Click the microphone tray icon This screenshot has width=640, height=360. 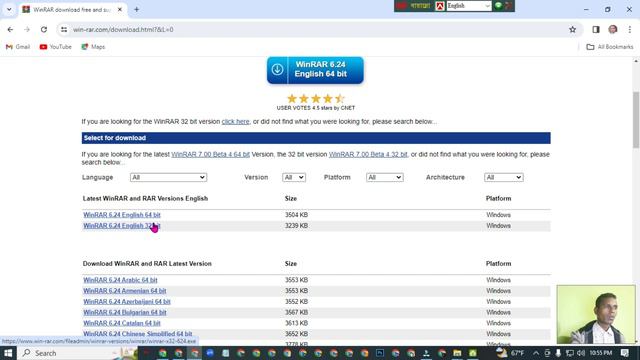click(558, 353)
